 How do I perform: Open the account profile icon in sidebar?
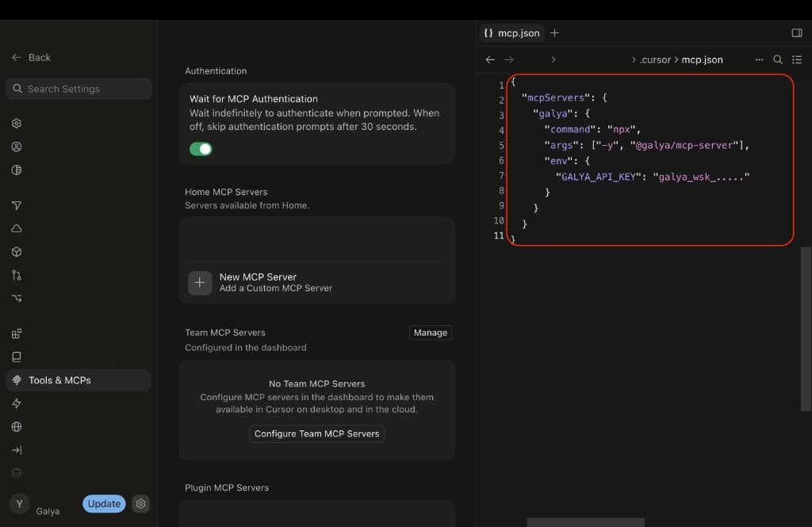(x=17, y=147)
